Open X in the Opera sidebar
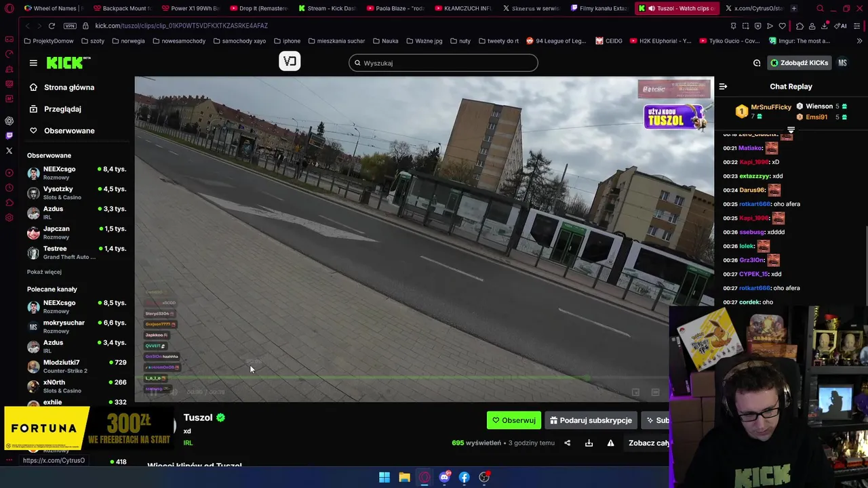The width and height of the screenshot is (868, 488). tap(9, 150)
